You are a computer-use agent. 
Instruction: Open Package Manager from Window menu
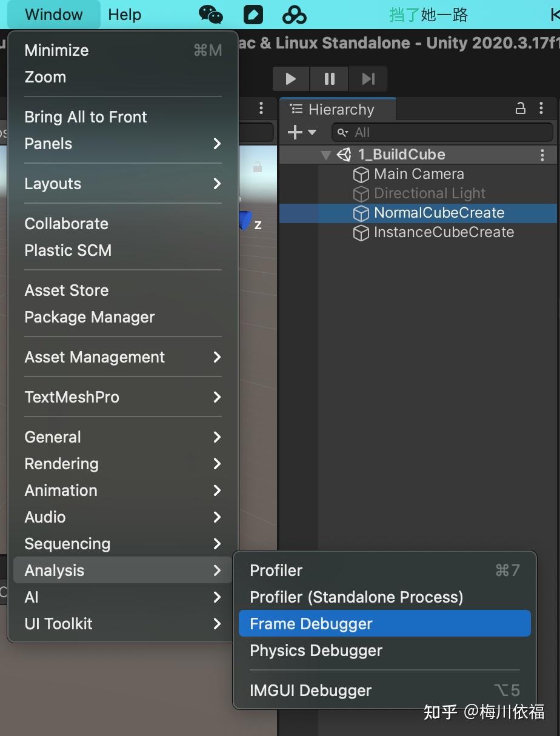(90, 317)
